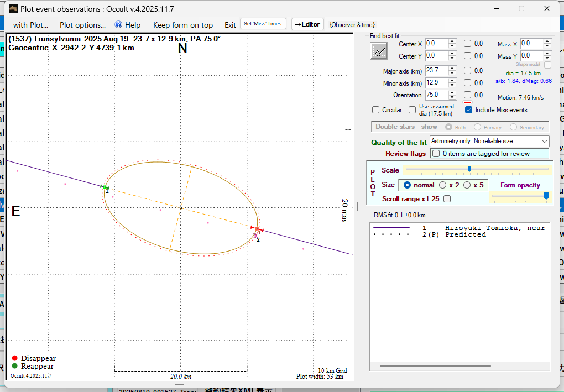The image size is (564, 392).
Task: Click the plot Scale slider handle
Action: pos(469,169)
